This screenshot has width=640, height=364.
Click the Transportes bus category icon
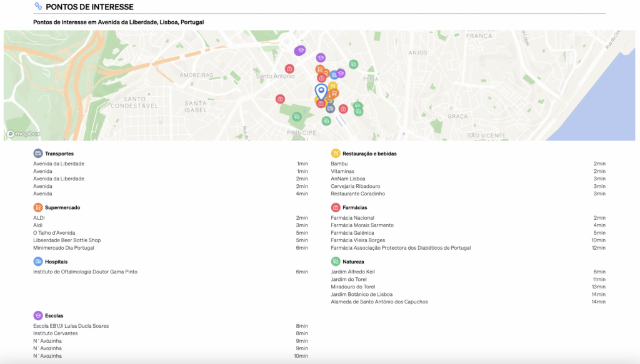38,153
